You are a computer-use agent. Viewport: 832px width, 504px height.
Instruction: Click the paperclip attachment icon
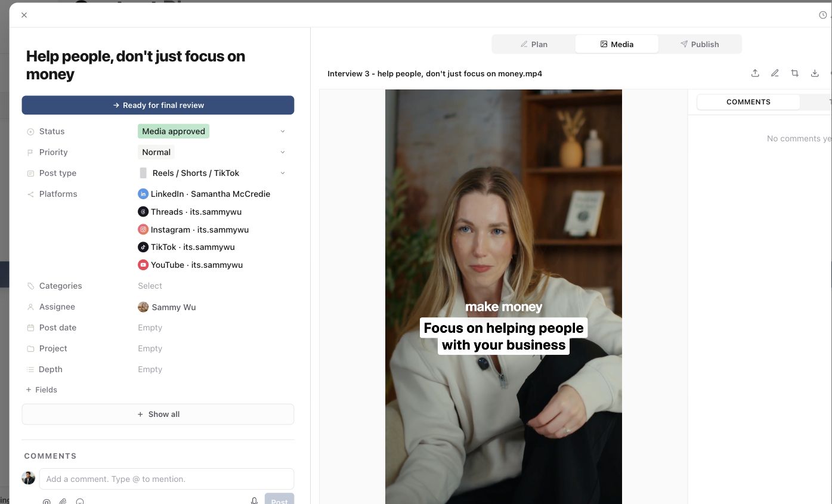pyautogui.click(x=63, y=502)
